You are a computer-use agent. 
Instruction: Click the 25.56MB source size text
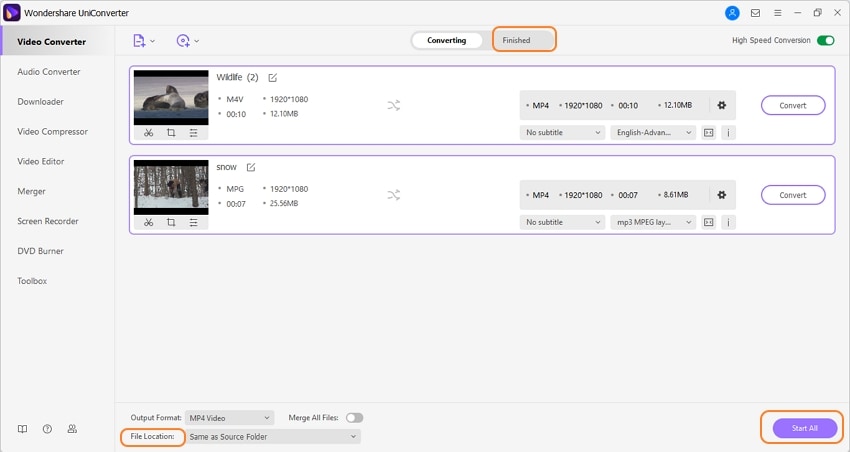tap(284, 203)
